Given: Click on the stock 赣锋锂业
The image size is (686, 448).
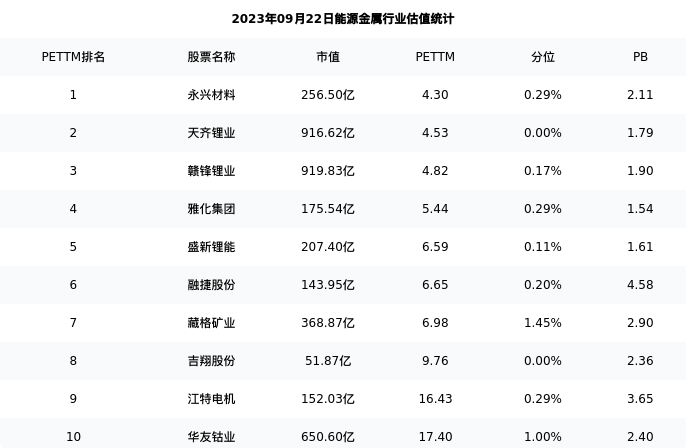Looking at the screenshot, I should [211, 171].
